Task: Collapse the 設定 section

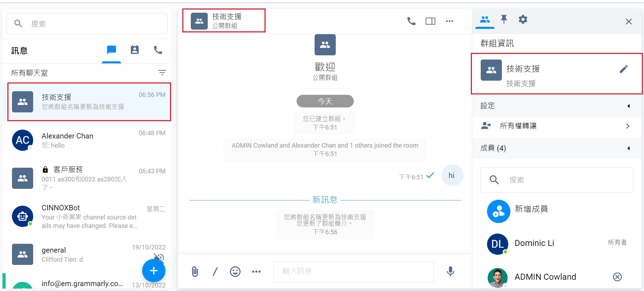Action: [628, 106]
